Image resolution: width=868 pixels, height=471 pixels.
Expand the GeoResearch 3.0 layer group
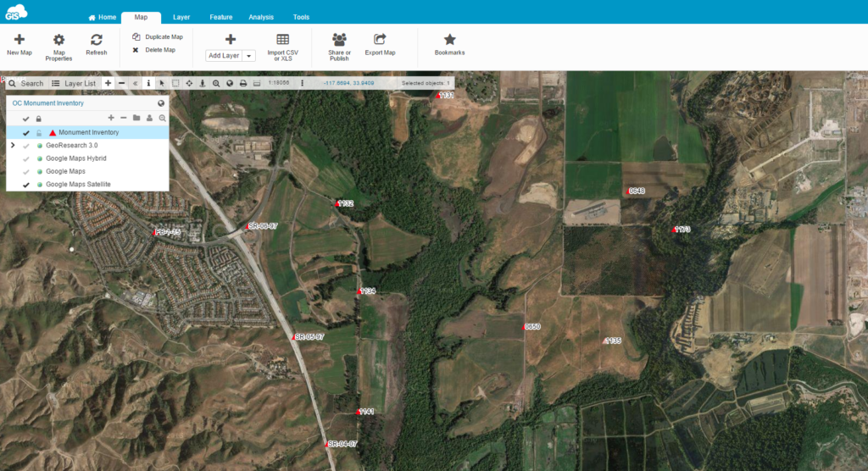click(13, 146)
